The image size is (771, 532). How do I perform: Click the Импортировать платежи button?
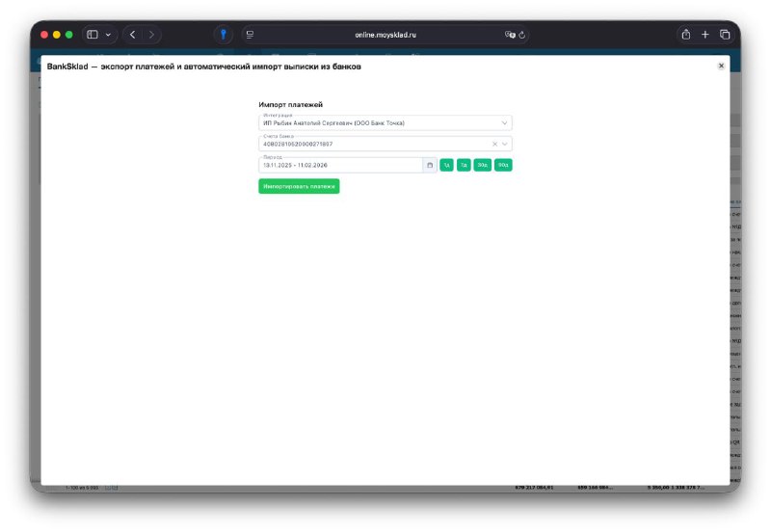[299, 186]
